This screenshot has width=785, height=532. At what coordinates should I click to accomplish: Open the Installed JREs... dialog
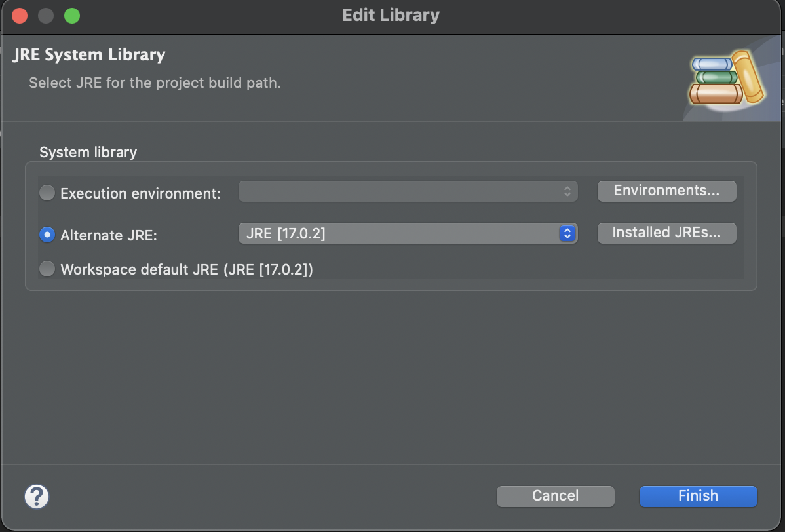pos(667,233)
